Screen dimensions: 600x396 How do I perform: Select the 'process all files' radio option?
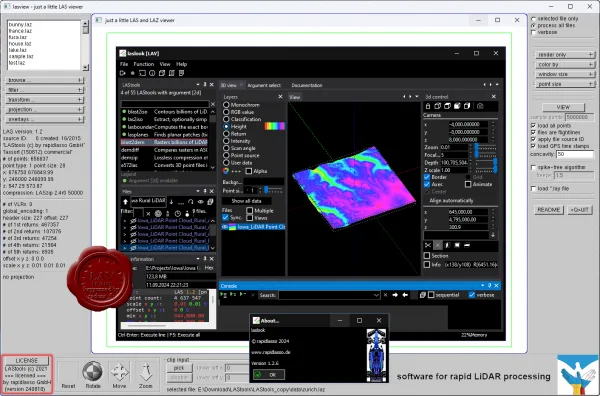[533, 25]
